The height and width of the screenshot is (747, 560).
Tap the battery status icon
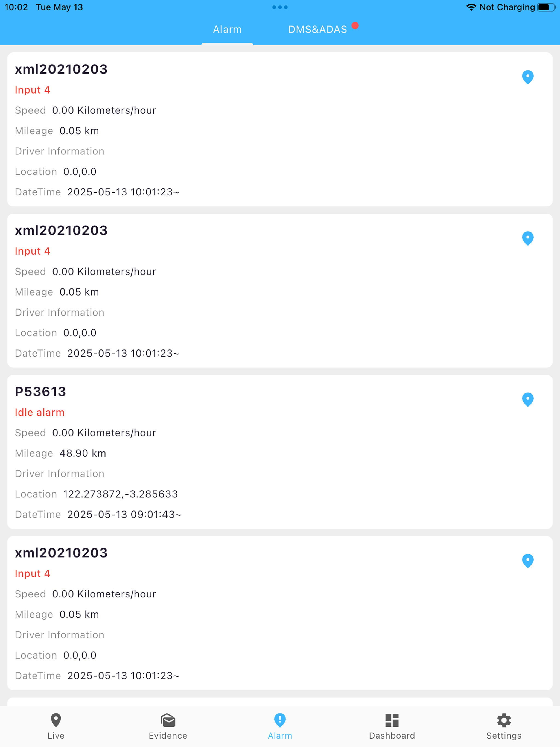pos(546,7)
